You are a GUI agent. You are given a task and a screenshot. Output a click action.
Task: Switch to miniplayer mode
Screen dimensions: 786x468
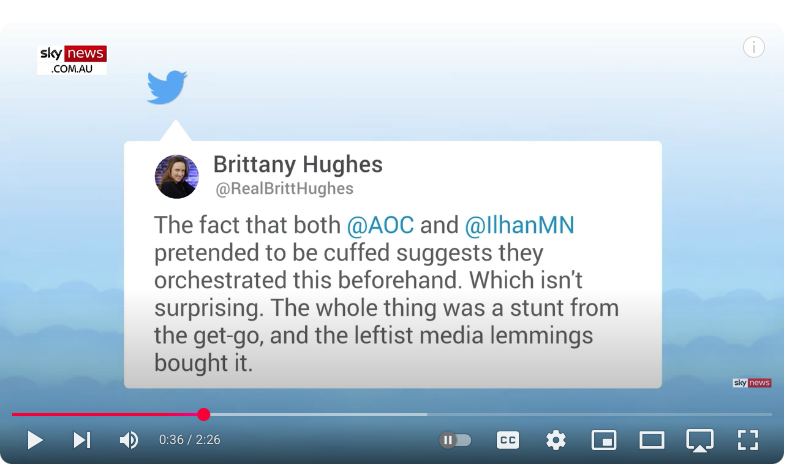click(604, 440)
